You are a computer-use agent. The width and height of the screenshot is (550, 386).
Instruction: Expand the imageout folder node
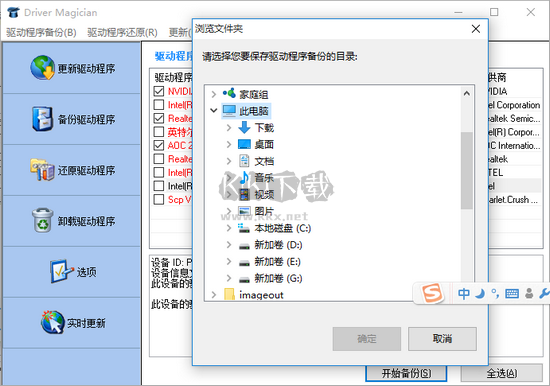pos(214,295)
